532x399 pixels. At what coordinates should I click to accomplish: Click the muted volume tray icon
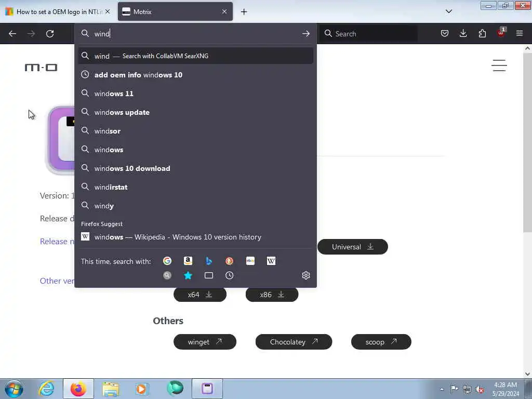(x=480, y=389)
